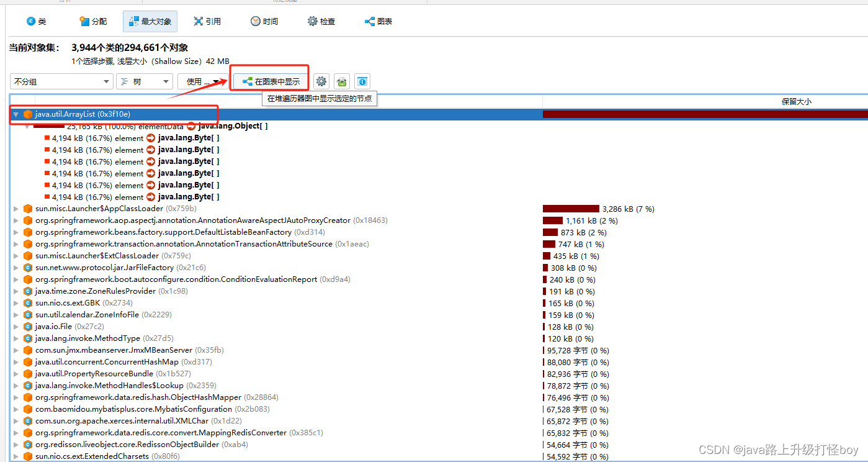Expand the java.time.zone.ZoneRulesProvider node
This screenshot has width=868, height=462.
16,291
